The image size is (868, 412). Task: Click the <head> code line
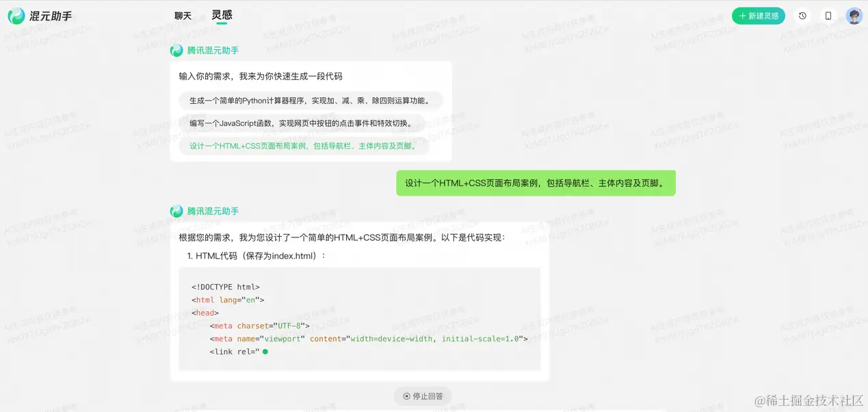point(205,313)
